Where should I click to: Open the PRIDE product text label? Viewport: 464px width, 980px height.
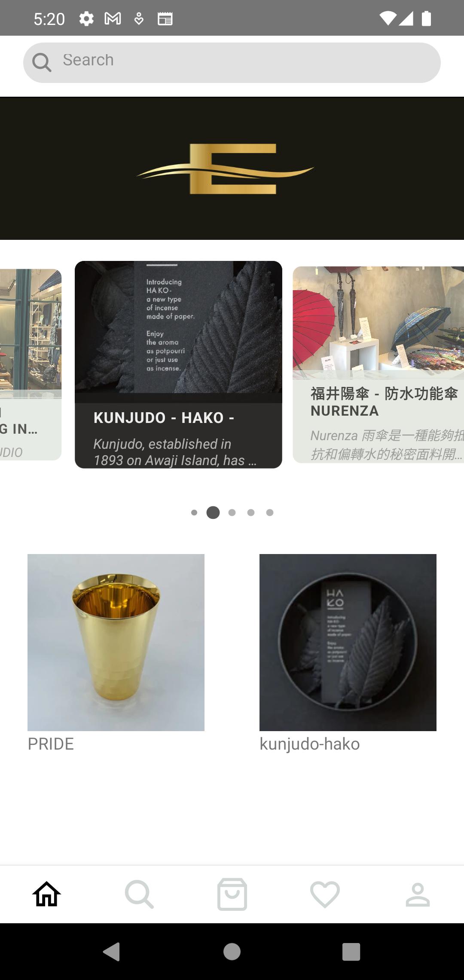pos(51,744)
